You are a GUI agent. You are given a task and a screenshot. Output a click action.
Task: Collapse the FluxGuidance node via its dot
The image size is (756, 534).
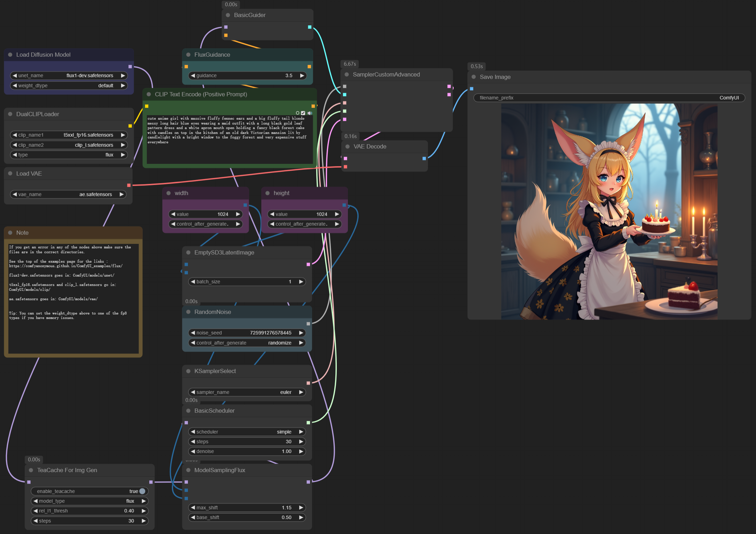click(189, 55)
